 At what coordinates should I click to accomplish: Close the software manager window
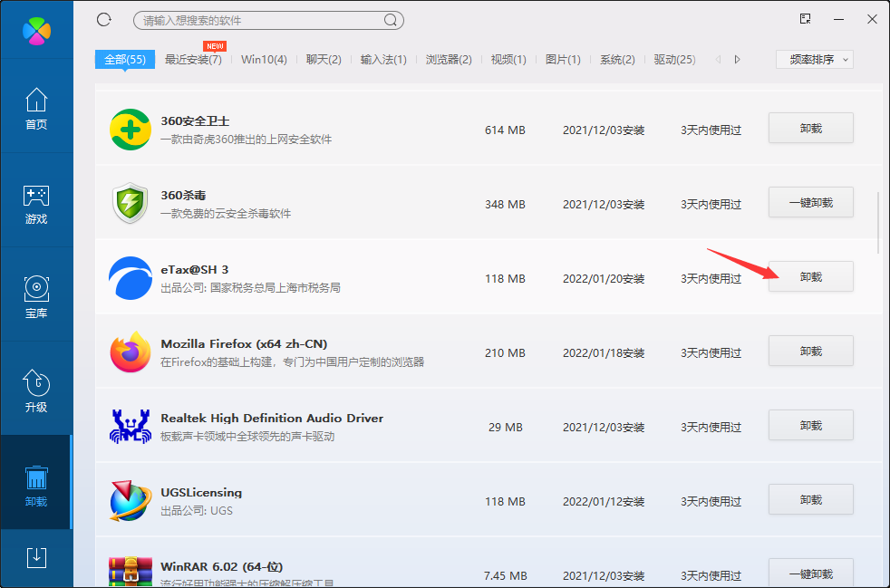tap(873, 19)
